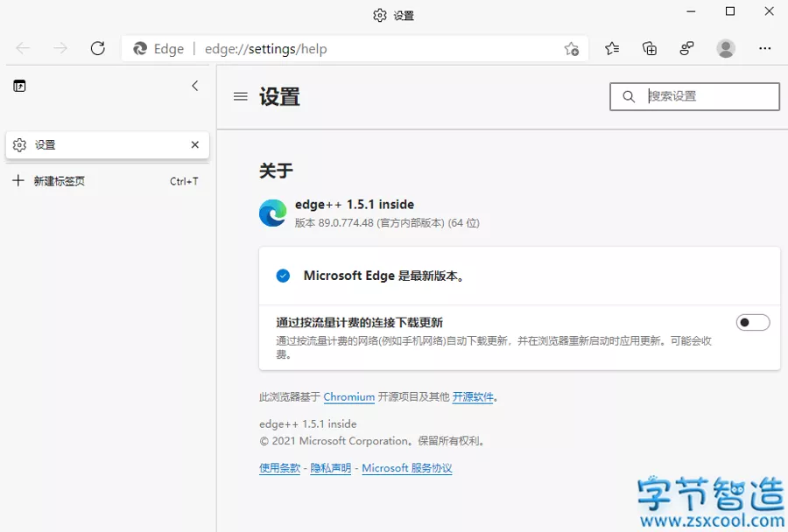Collapse the vertical tabs pane chevron
This screenshot has width=788, height=532.
[x=195, y=86]
